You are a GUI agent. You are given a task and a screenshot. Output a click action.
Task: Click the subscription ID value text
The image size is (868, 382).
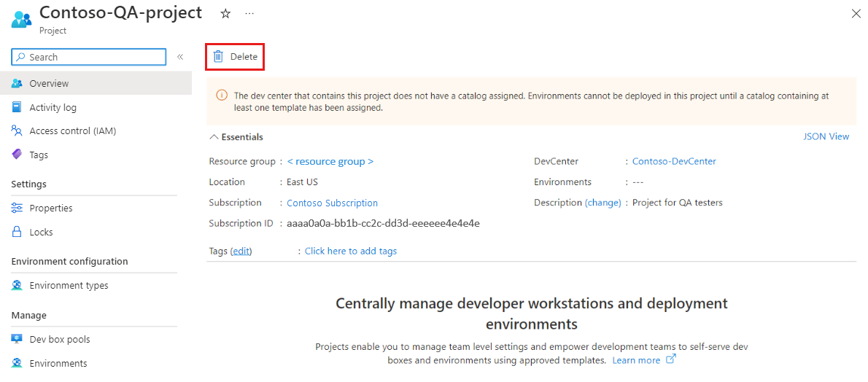383,225
